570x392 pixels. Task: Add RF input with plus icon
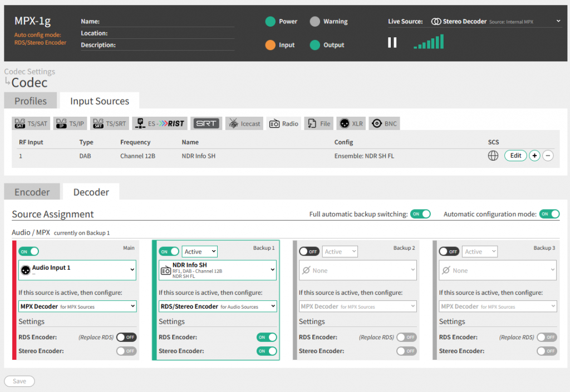[x=534, y=156]
